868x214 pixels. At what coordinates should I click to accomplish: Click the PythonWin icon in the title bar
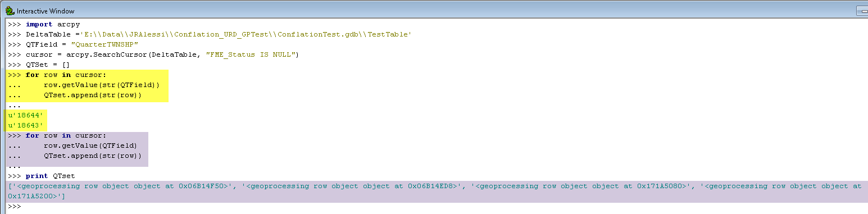[10, 11]
